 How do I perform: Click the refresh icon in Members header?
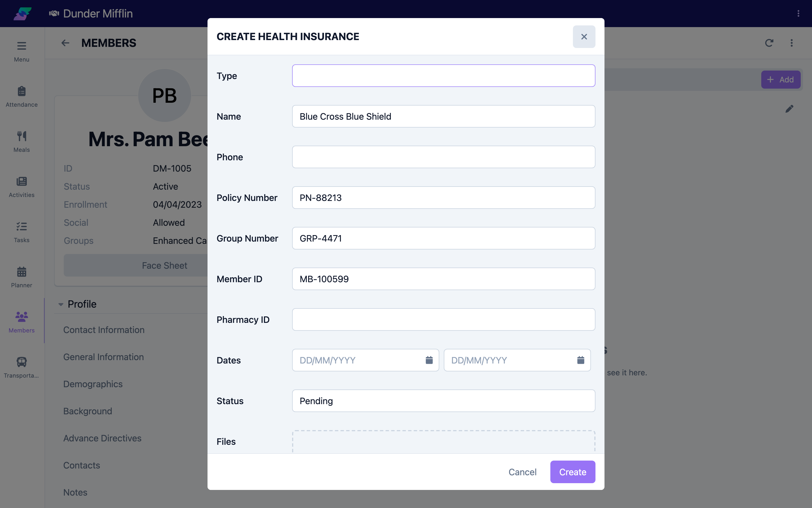pyautogui.click(x=769, y=43)
